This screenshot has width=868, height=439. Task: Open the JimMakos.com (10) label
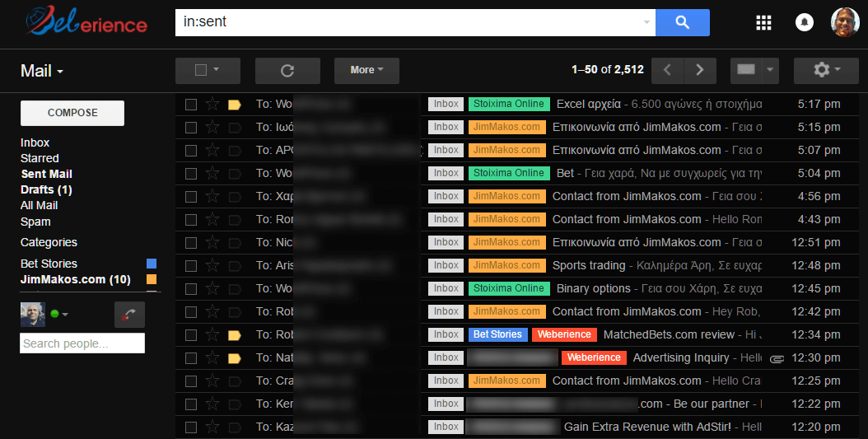point(75,279)
